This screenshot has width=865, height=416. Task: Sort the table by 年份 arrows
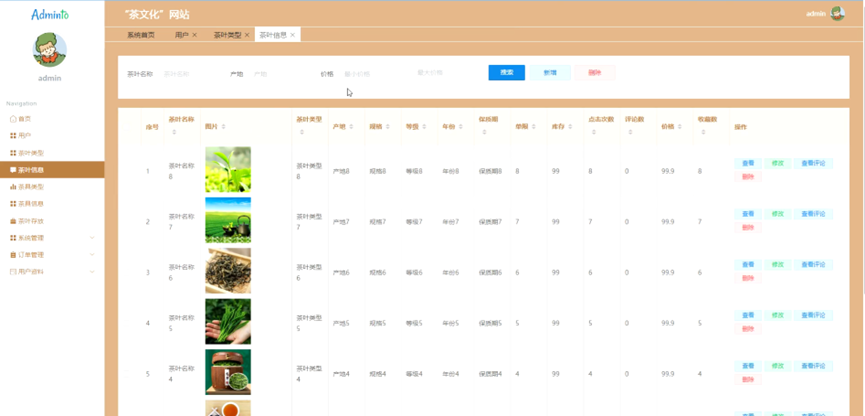[x=461, y=127]
